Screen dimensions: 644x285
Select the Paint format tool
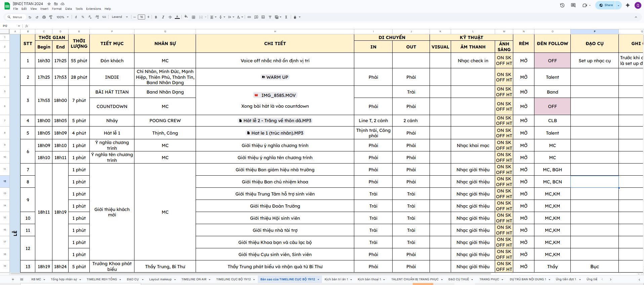(x=51, y=17)
